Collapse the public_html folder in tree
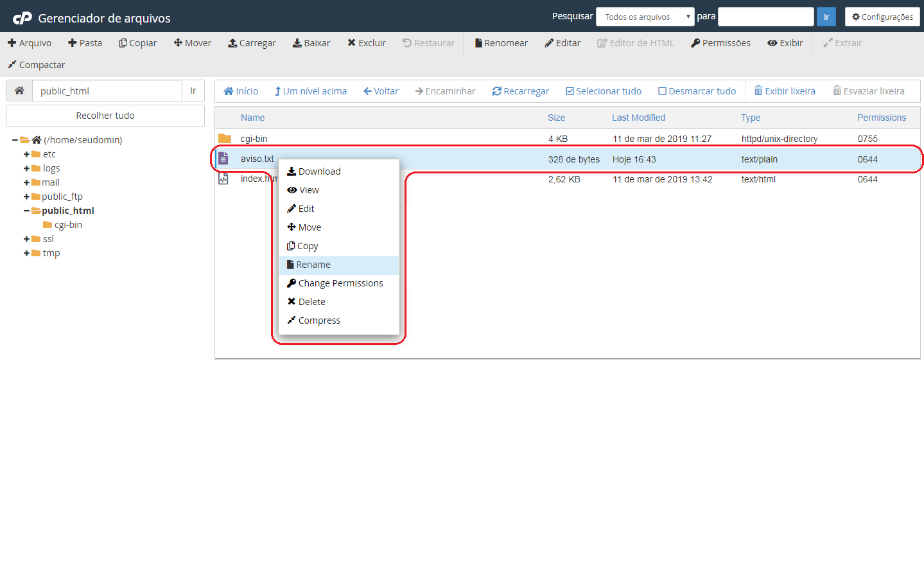924x578 pixels. [26, 211]
